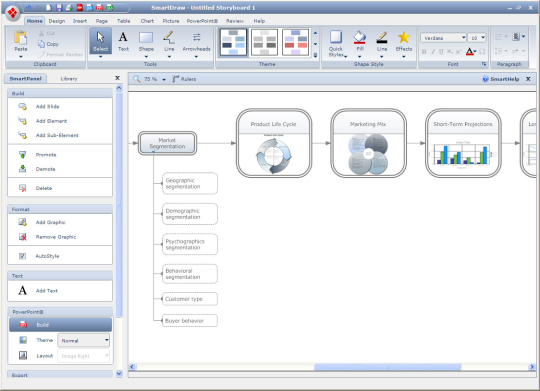540x391 pixels.
Task: Click the Demote icon
Action: tap(22, 169)
